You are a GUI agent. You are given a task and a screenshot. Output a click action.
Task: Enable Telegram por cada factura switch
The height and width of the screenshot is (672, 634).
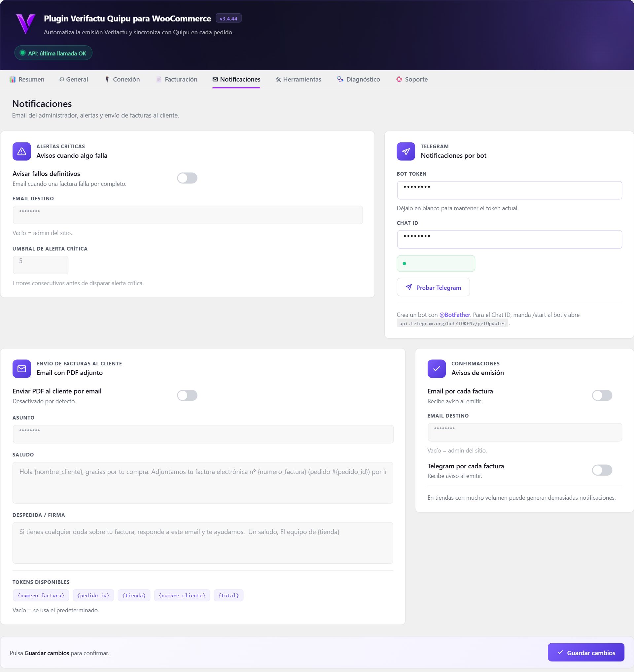602,470
